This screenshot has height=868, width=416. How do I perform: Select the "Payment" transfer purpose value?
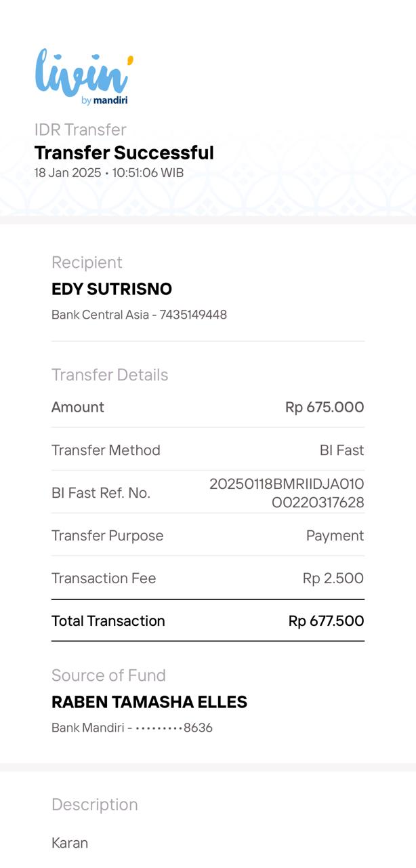coord(335,536)
